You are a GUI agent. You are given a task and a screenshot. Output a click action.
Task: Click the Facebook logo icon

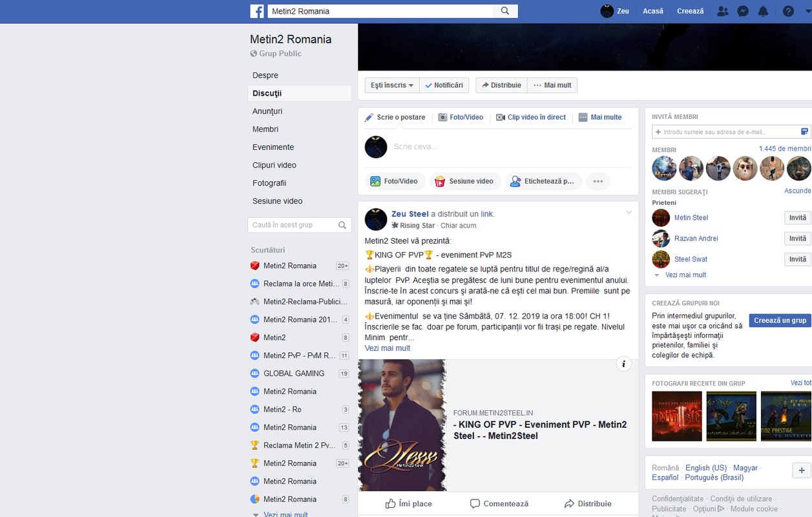coord(257,11)
